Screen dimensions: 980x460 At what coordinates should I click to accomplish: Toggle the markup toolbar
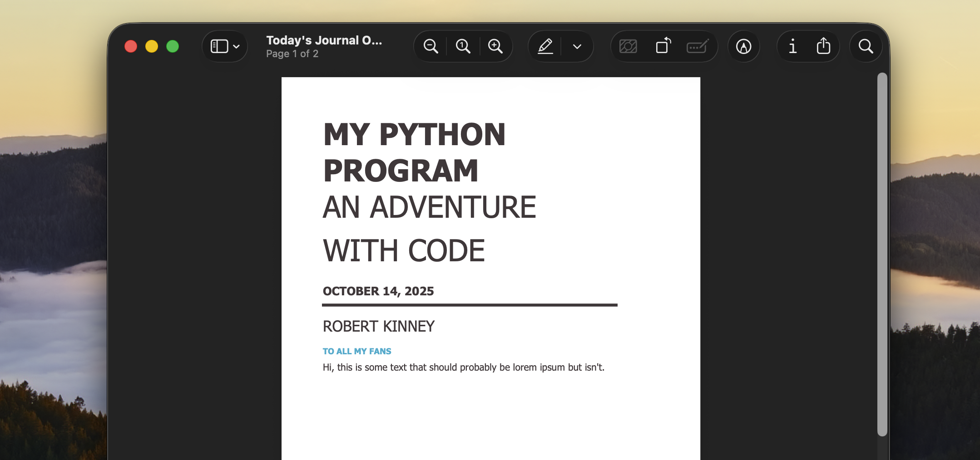(743, 46)
